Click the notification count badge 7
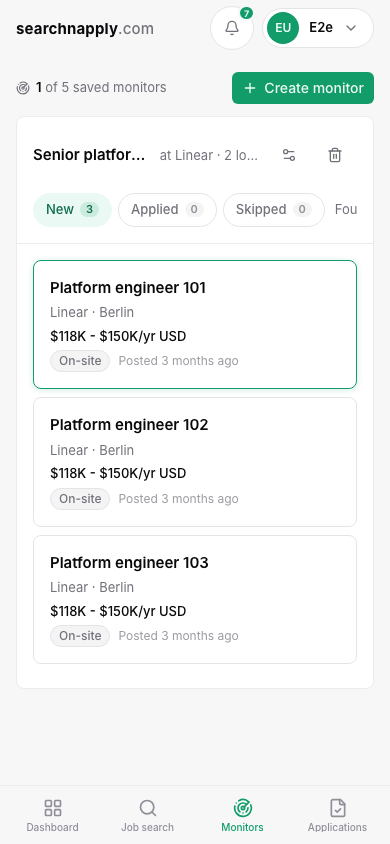The height and width of the screenshot is (844, 390). [246, 13]
